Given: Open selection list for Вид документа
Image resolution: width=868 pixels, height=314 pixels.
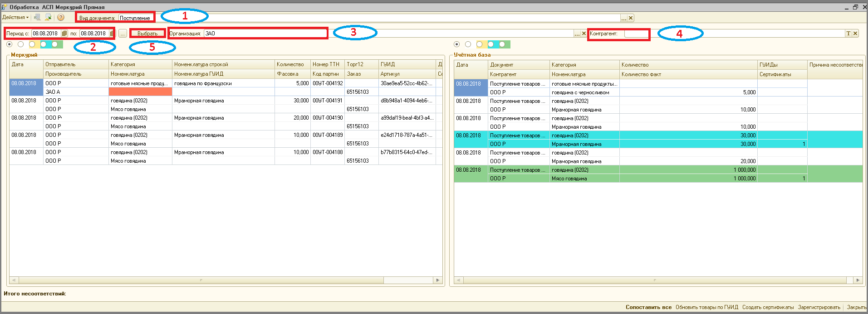Looking at the screenshot, I should tap(624, 18).
